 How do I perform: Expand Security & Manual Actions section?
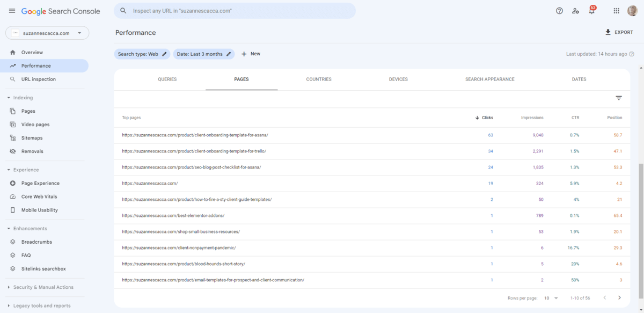click(43, 287)
